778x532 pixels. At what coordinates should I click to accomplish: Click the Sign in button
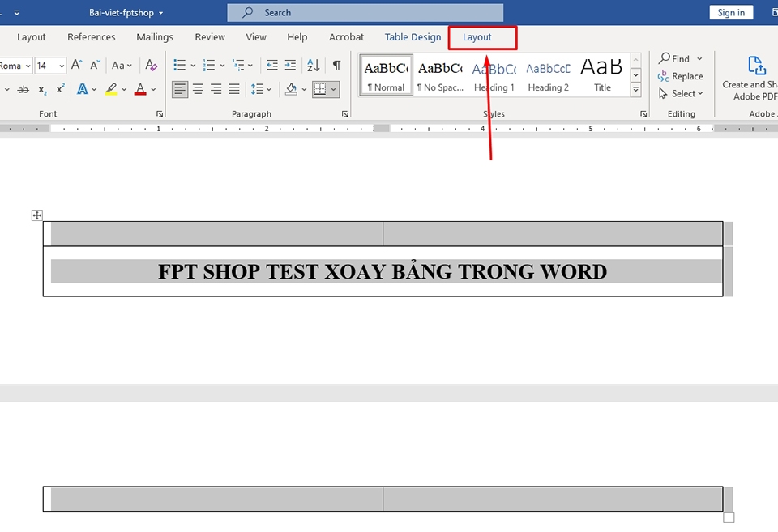[731, 12]
